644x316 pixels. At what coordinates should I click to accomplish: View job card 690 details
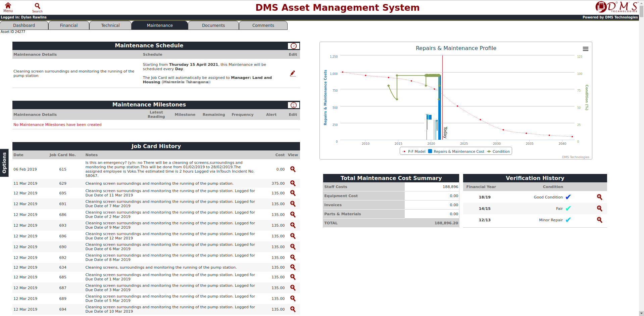tap(293, 247)
